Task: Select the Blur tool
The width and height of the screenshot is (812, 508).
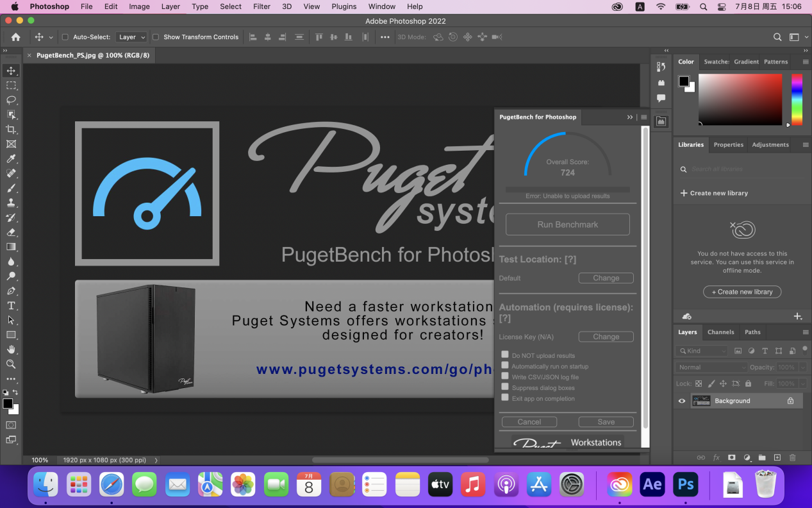Action: coord(11,262)
